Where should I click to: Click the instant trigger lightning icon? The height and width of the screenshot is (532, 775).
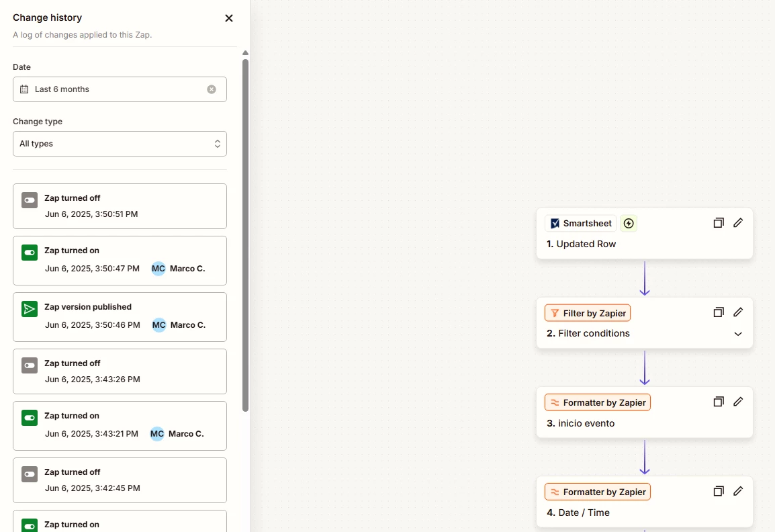point(629,224)
